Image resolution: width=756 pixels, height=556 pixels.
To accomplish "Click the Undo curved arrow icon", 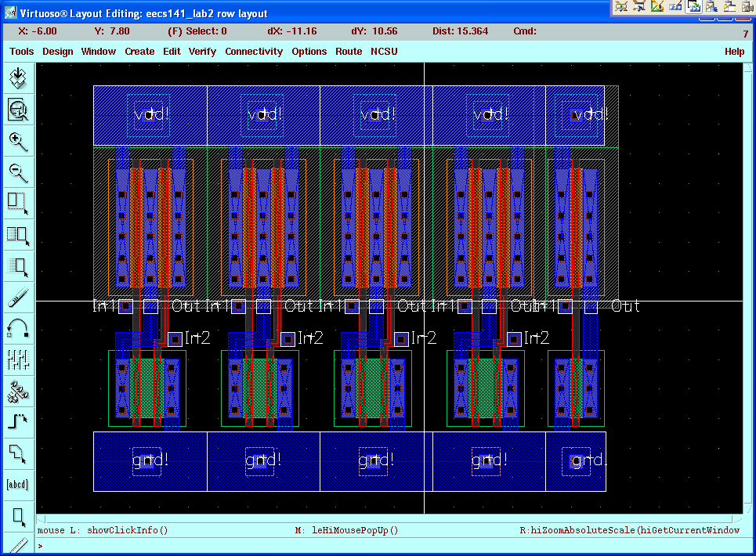I will pos(18,328).
